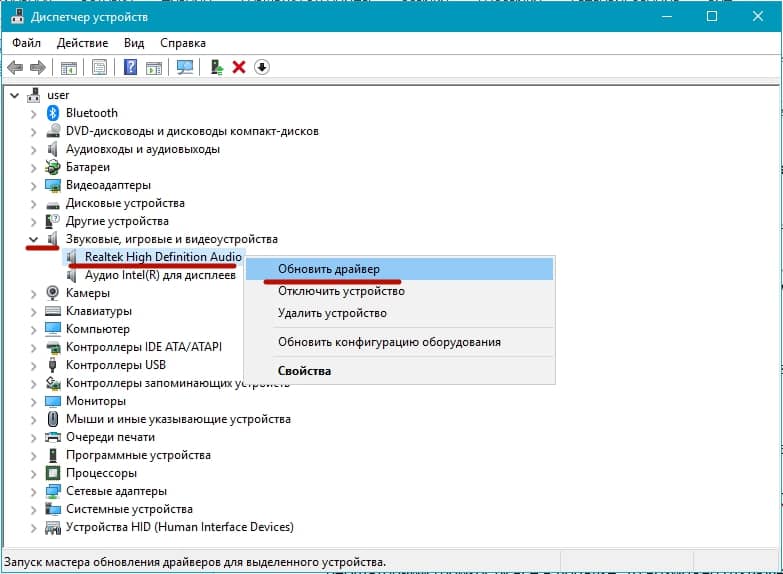Click the Очереди печати printer icon
The image size is (783, 574).
(53, 437)
